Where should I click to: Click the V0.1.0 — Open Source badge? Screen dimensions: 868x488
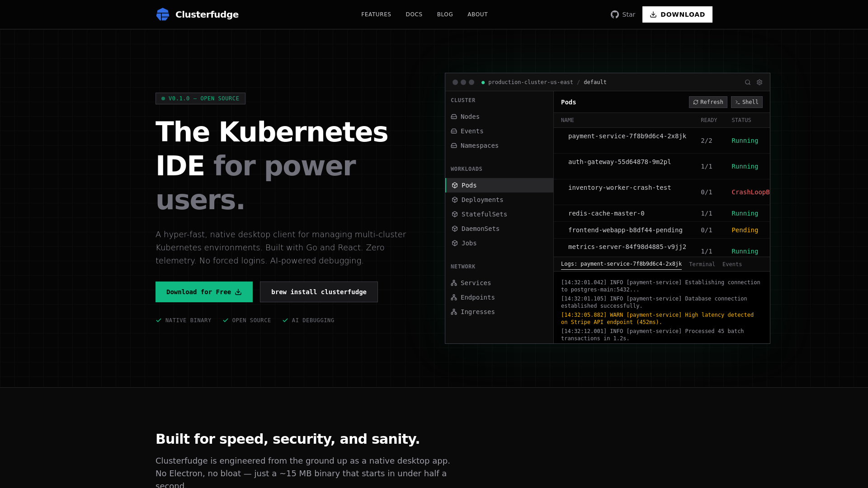[200, 99]
